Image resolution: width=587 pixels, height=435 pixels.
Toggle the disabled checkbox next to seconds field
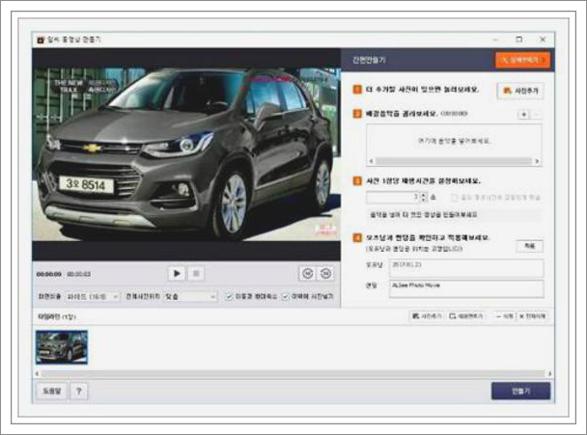(x=454, y=197)
